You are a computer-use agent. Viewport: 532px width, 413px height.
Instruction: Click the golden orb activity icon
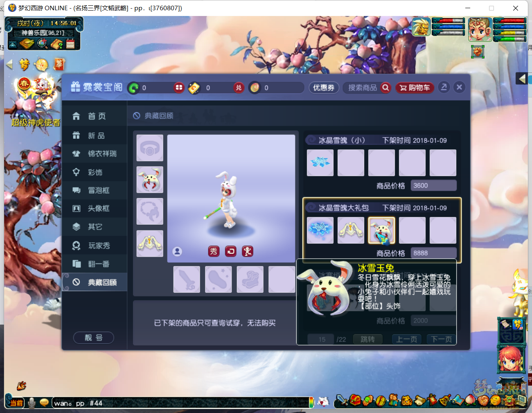(x=42, y=64)
